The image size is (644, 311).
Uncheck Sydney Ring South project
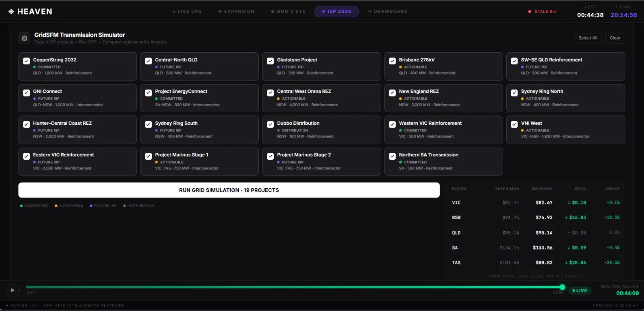[148, 125]
